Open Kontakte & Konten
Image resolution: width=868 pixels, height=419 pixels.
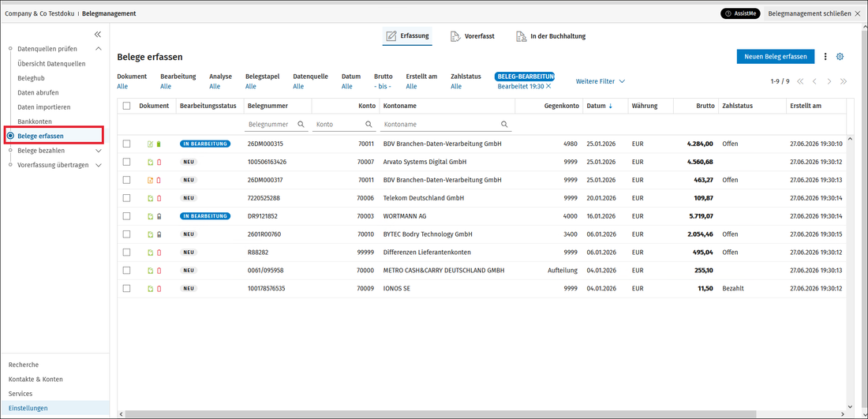pos(36,379)
